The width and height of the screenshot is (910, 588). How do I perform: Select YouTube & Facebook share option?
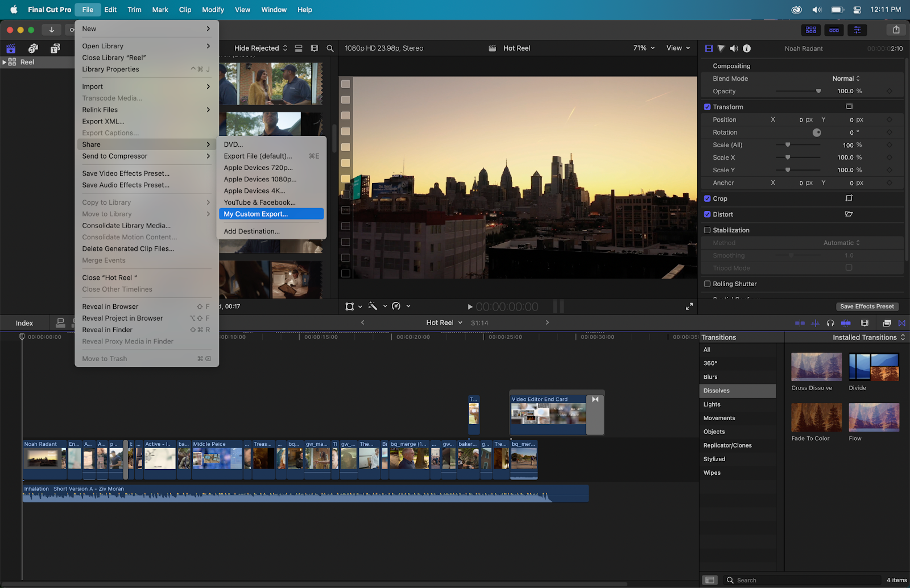[x=271, y=202]
